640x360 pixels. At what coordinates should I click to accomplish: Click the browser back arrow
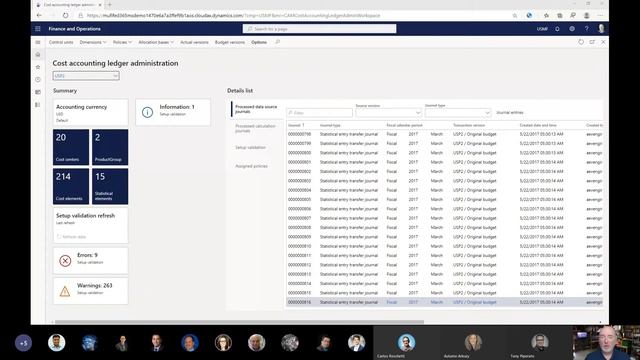(39, 16)
